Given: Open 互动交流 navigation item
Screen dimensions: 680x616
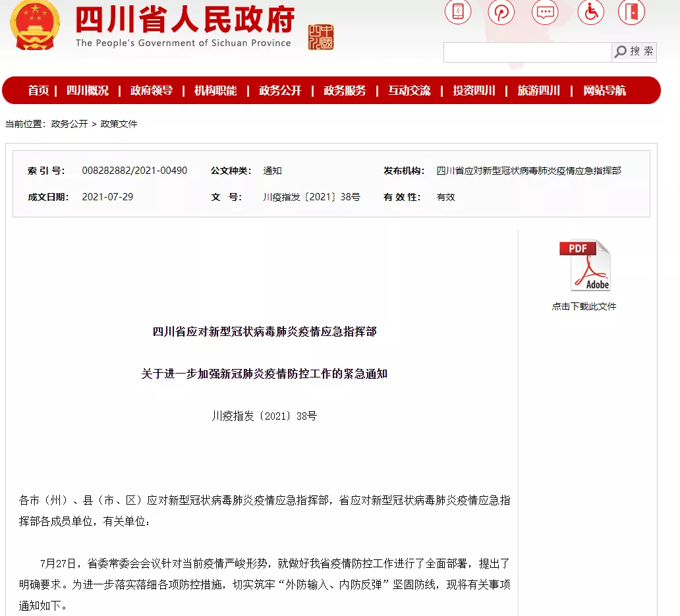Looking at the screenshot, I should [x=409, y=91].
